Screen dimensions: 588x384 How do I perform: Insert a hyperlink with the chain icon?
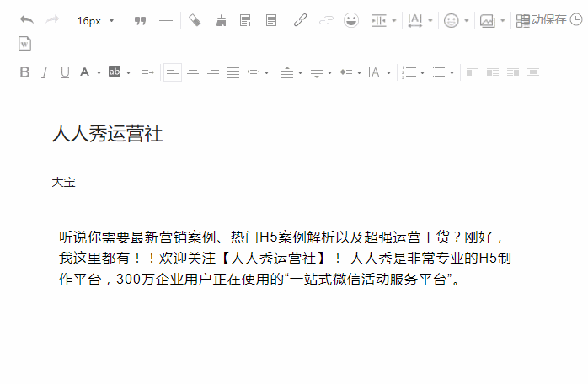[x=301, y=20]
